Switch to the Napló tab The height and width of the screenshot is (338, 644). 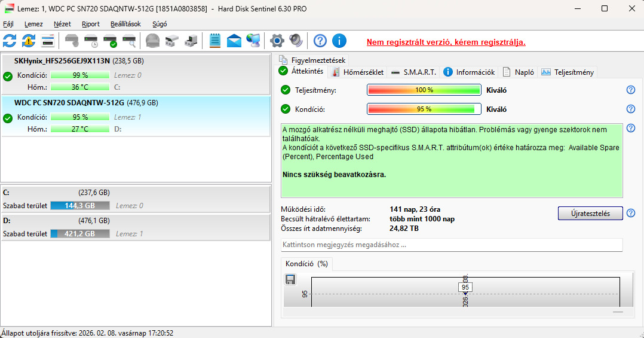point(519,72)
